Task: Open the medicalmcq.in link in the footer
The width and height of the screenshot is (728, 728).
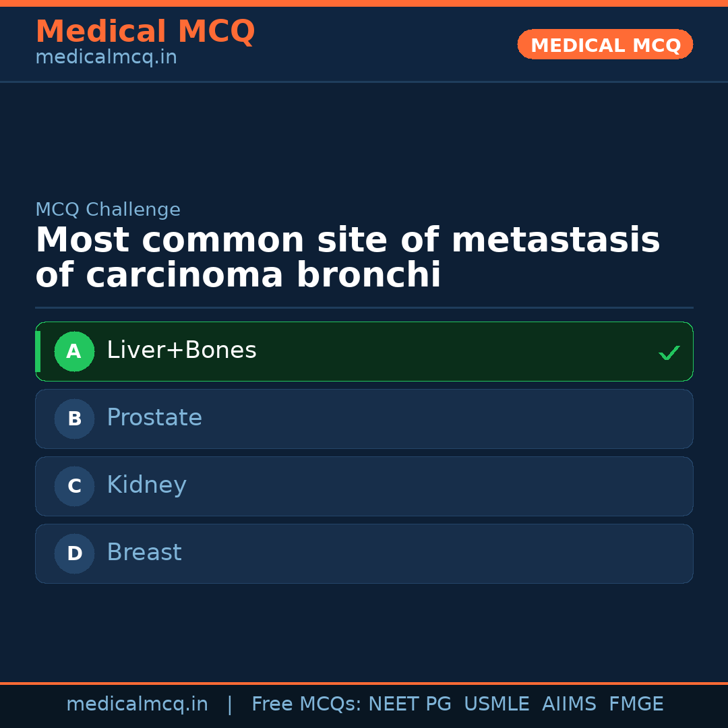Action: (x=137, y=704)
